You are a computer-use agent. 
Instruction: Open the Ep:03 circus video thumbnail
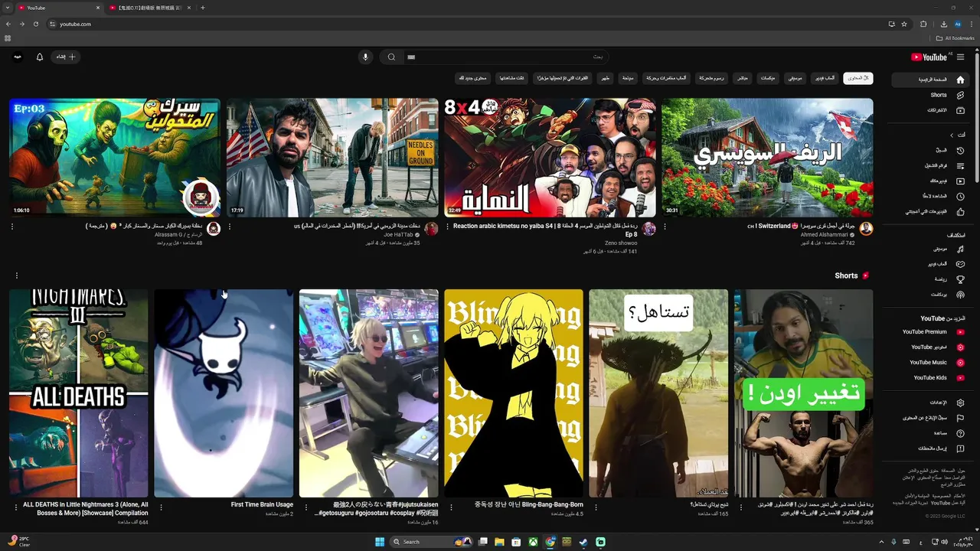coord(115,158)
